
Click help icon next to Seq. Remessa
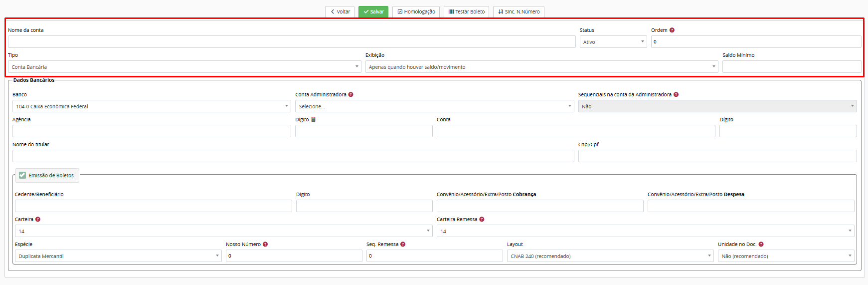point(403,244)
